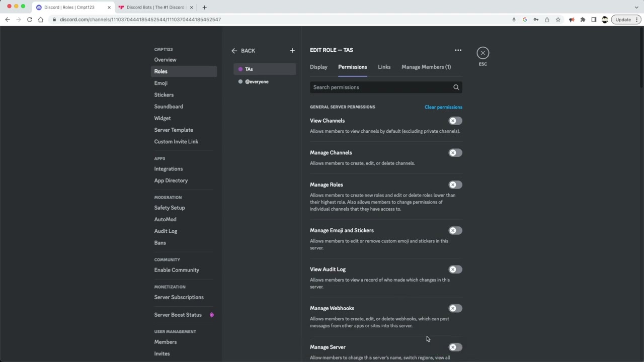Viewport: 644px width, 362px height.
Task: Open Safety Setup
Action: (x=184, y=208)
